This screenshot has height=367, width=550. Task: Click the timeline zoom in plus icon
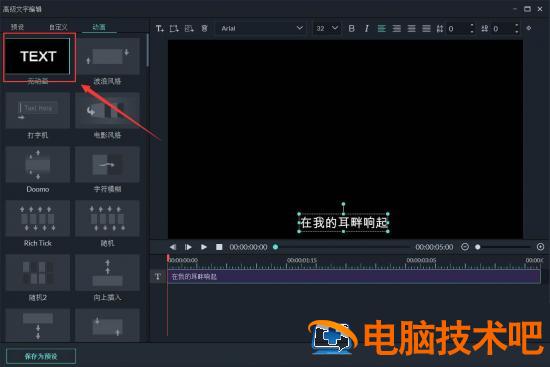coord(540,247)
